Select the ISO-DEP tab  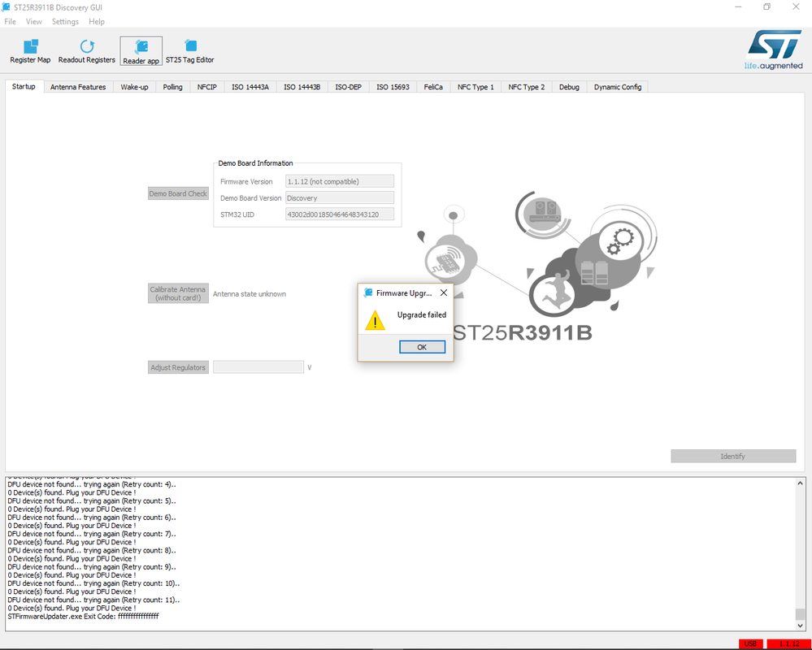pyautogui.click(x=349, y=87)
